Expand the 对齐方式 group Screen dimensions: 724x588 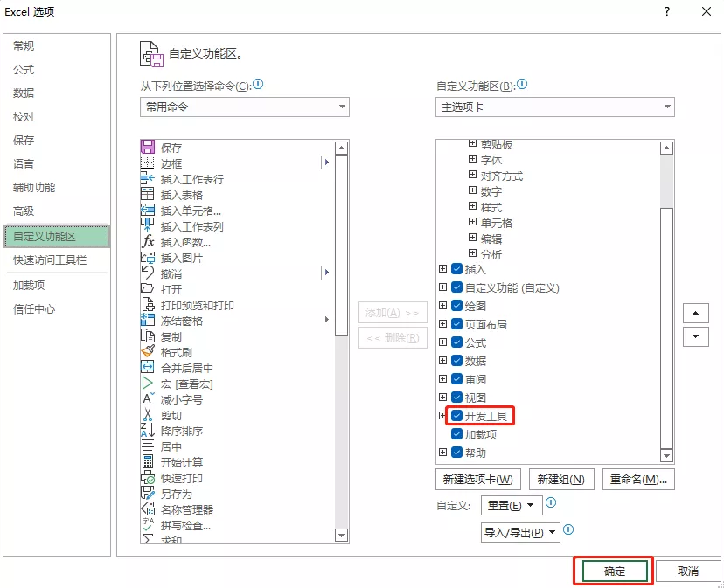click(x=472, y=175)
